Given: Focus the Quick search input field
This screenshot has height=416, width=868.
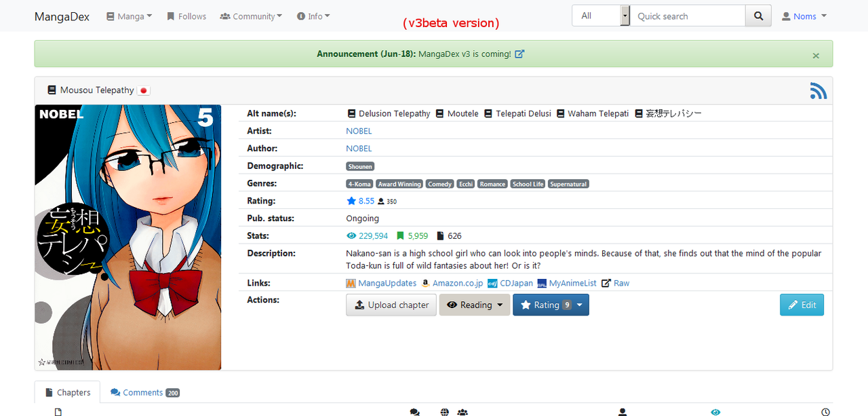Looking at the screenshot, I should (x=688, y=16).
